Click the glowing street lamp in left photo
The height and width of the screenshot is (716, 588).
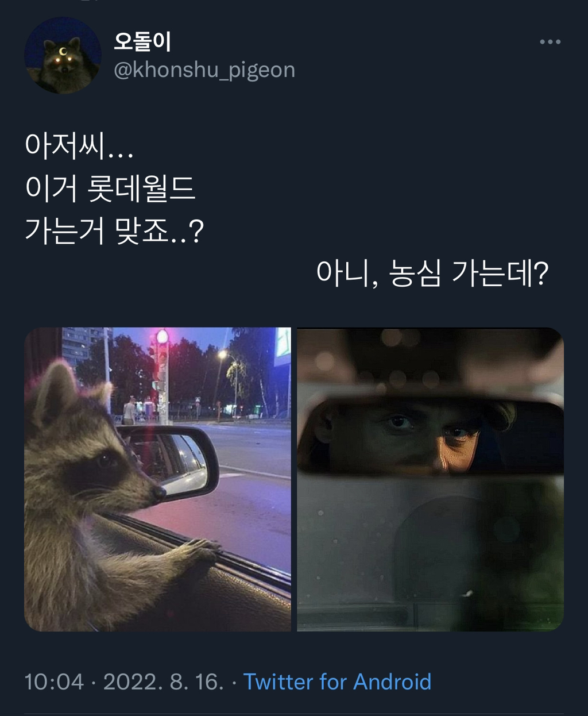pos(222,355)
